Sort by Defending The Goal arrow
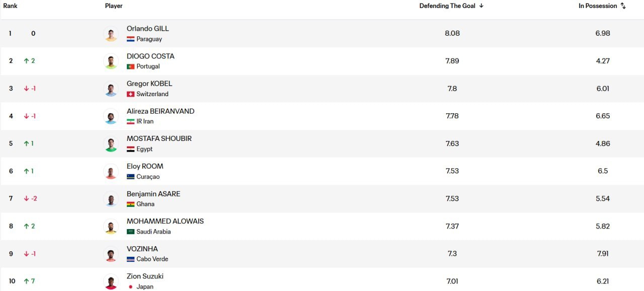 click(x=481, y=6)
